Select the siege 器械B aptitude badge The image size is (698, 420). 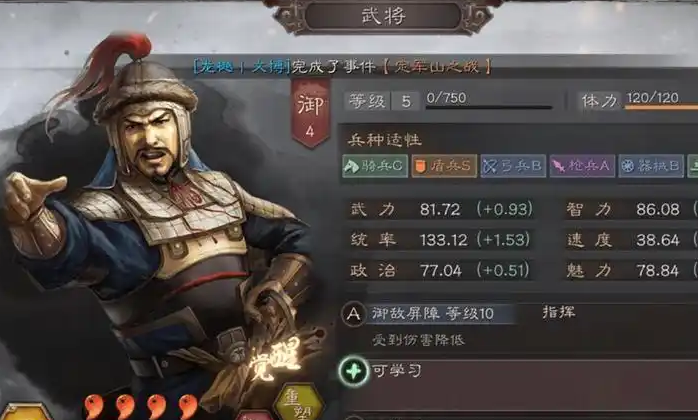[651, 166]
